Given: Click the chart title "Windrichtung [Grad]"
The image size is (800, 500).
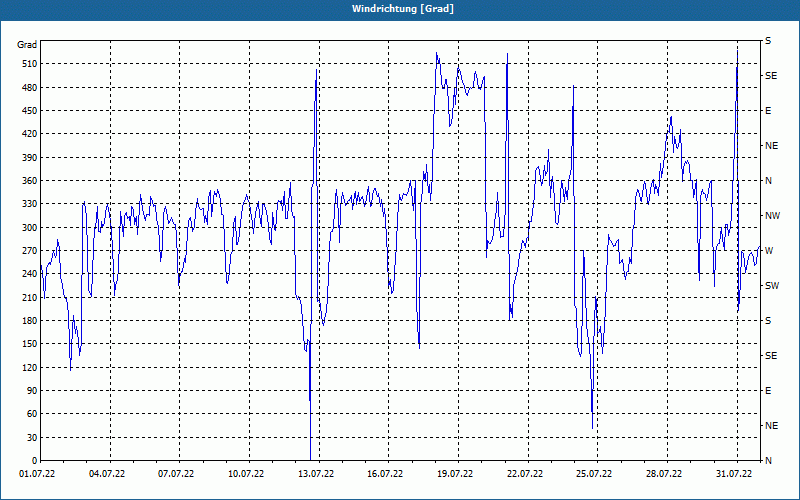Looking at the screenshot, I should [x=403, y=9].
